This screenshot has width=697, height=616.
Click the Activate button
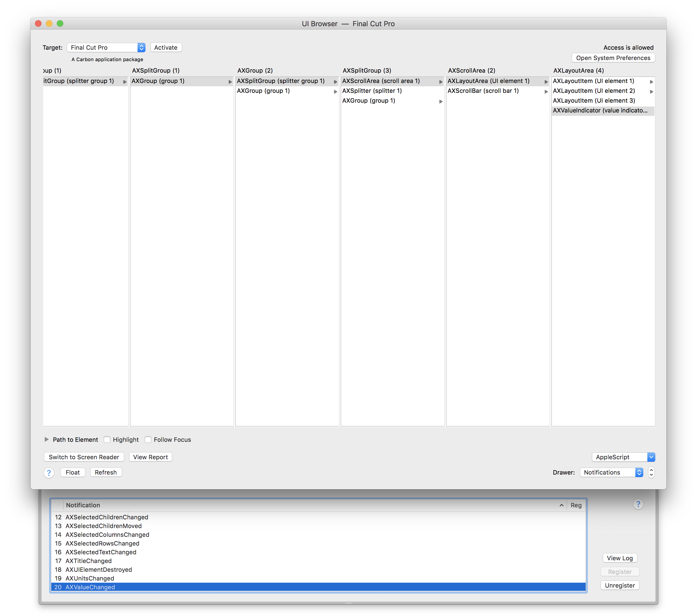pos(166,48)
